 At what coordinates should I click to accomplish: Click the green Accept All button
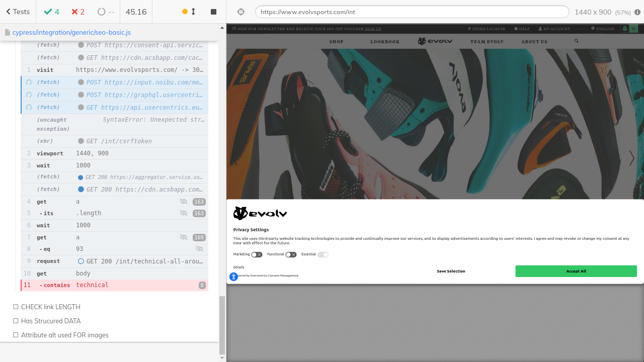tap(576, 271)
